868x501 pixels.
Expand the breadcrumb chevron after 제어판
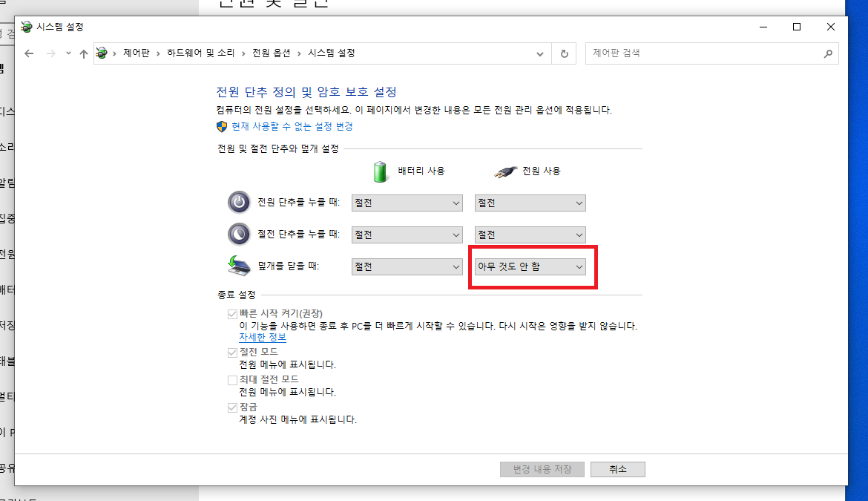[158, 53]
